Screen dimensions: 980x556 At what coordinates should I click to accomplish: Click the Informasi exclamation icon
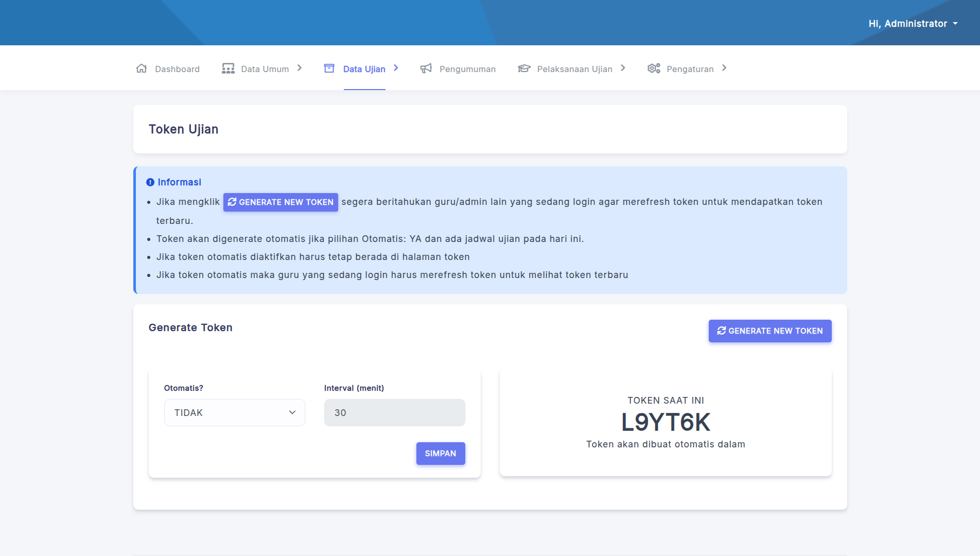[150, 182]
